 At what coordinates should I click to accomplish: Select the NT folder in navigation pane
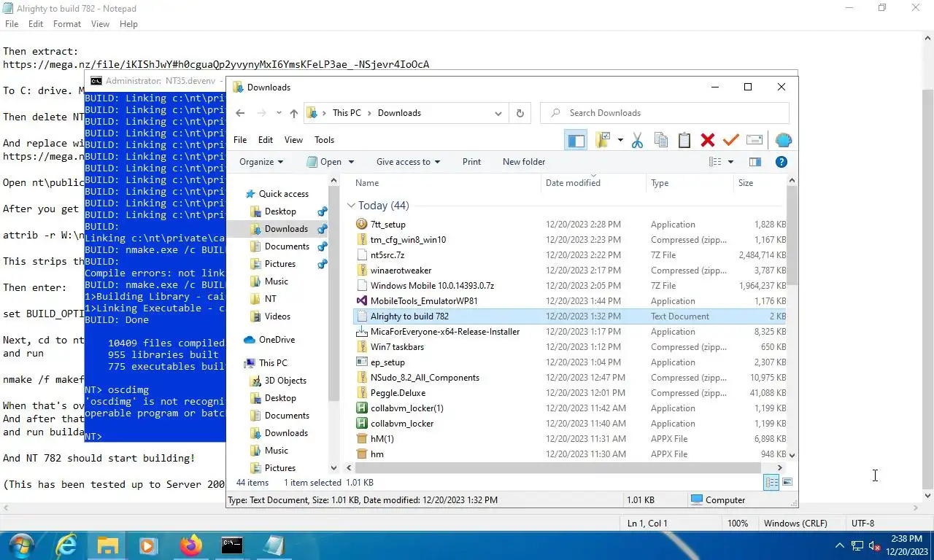tap(271, 299)
